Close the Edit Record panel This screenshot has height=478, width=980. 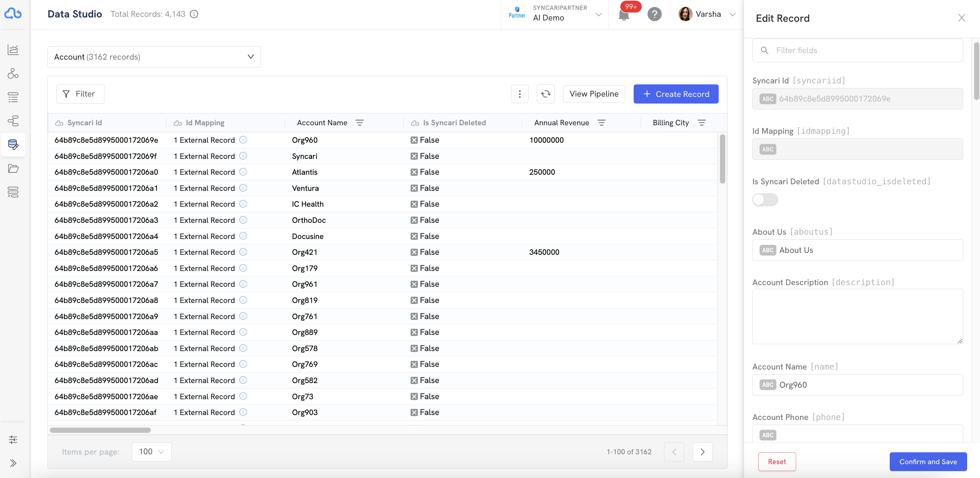[x=961, y=18]
